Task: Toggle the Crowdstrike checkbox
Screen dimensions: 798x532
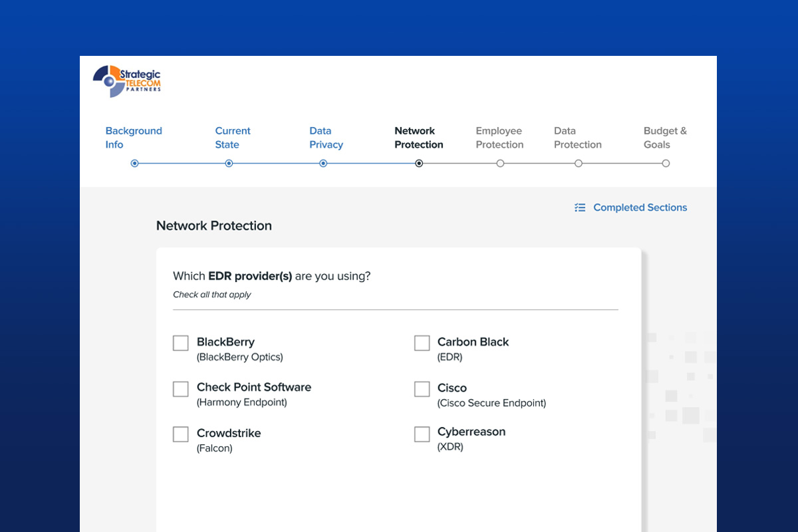Action: tap(181, 434)
